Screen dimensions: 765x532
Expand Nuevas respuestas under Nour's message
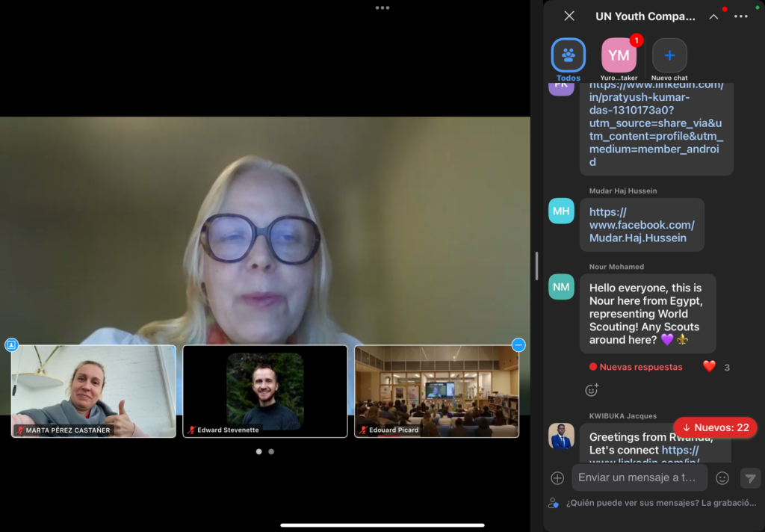(x=635, y=367)
